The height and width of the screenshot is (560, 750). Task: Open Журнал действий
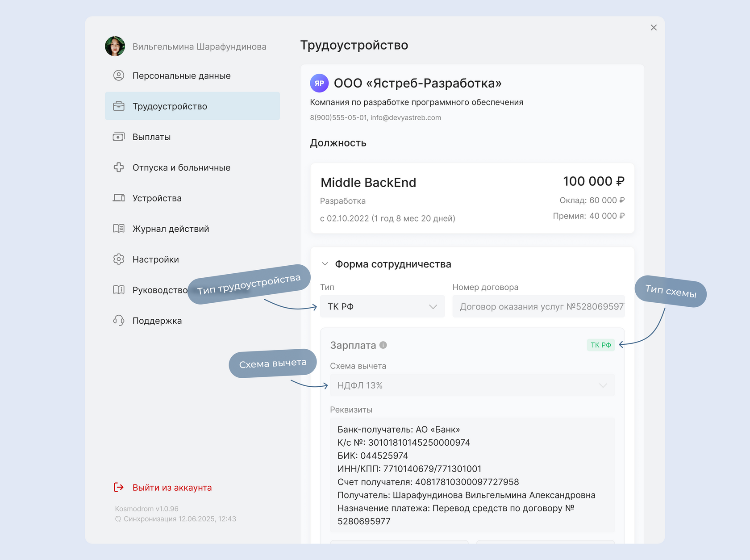pos(192,229)
